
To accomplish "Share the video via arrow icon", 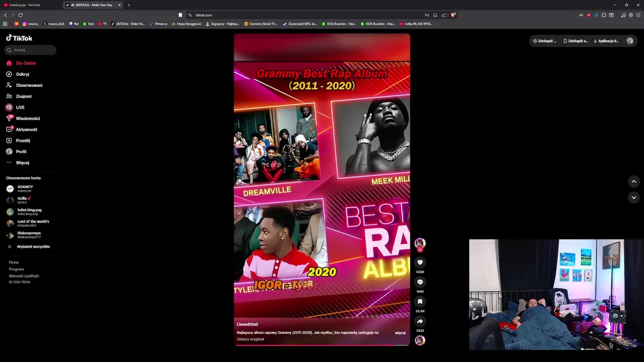I will pos(420,321).
